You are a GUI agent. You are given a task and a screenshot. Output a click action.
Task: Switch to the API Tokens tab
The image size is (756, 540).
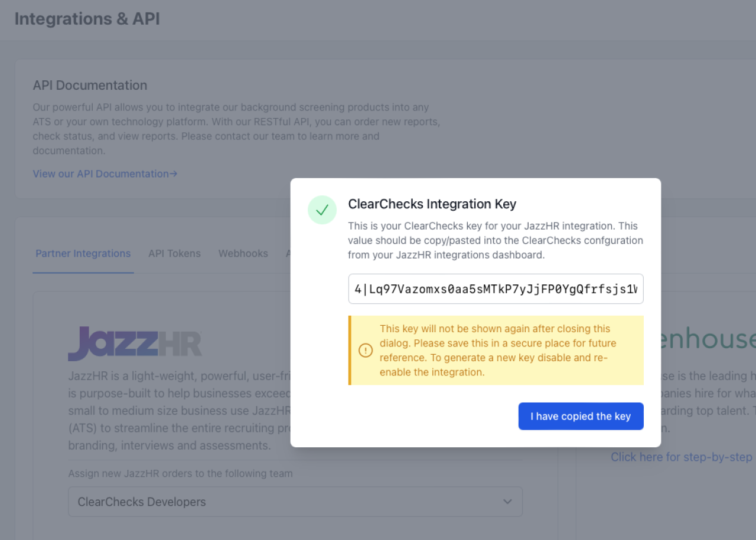tap(174, 254)
